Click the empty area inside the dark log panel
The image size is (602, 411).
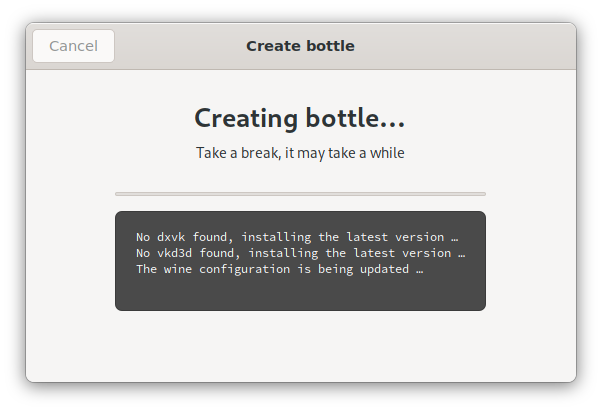pyautogui.click(x=300, y=293)
